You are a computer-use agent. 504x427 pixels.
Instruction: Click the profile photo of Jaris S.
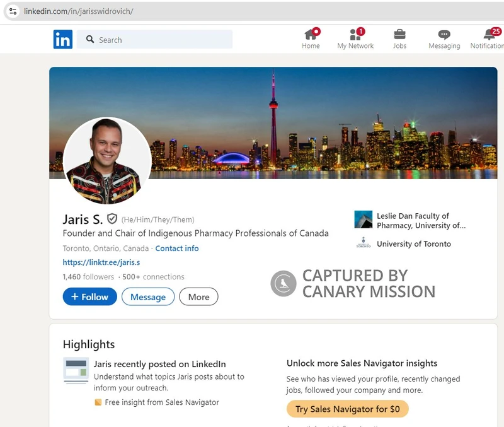coord(107,160)
